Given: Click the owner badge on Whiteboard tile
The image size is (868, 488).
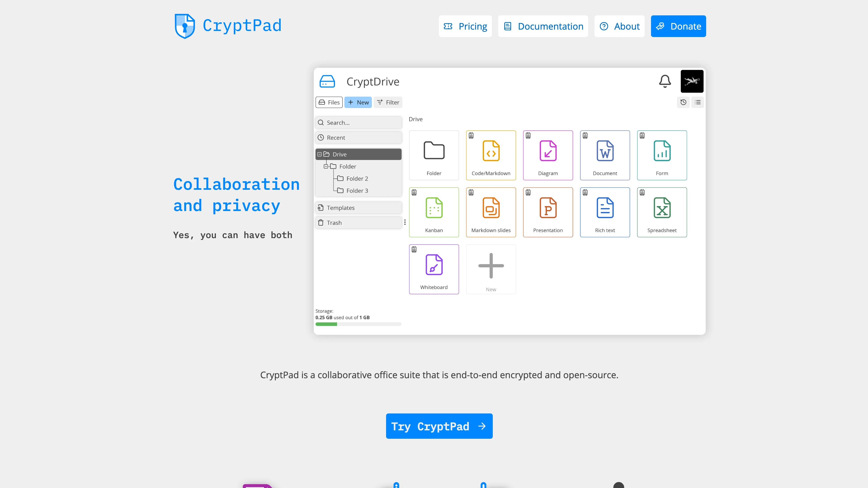Looking at the screenshot, I should coord(414,249).
